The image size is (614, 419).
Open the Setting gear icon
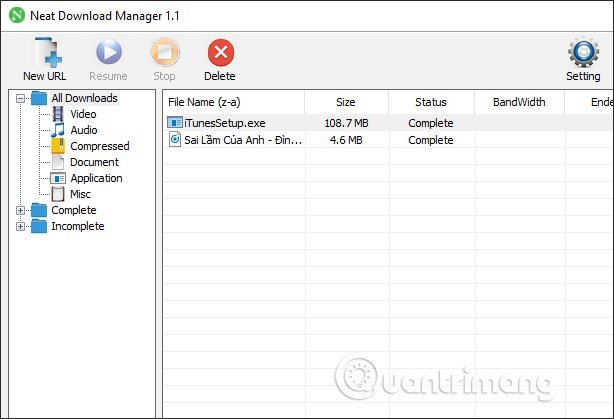583,54
